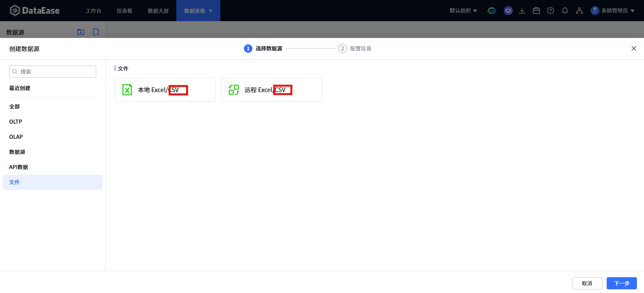This screenshot has height=293, width=644.
Task: Click the 下一步 button
Action: (621, 283)
